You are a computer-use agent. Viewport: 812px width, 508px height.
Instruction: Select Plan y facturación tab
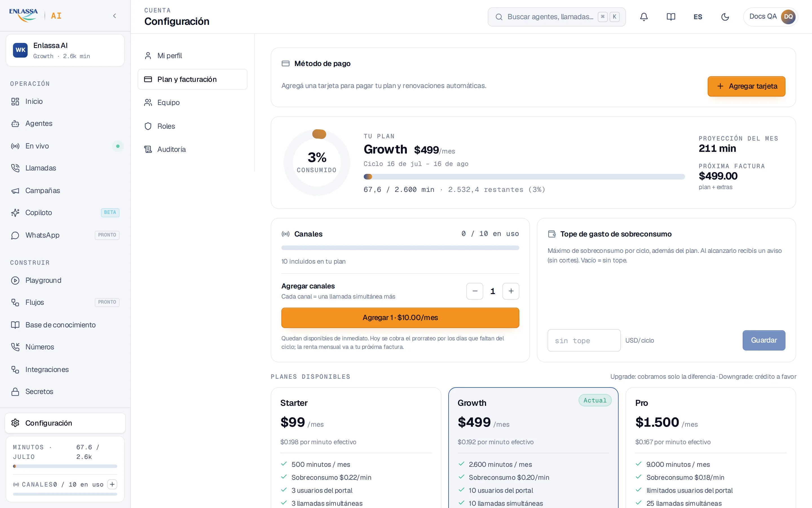[193, 79]
